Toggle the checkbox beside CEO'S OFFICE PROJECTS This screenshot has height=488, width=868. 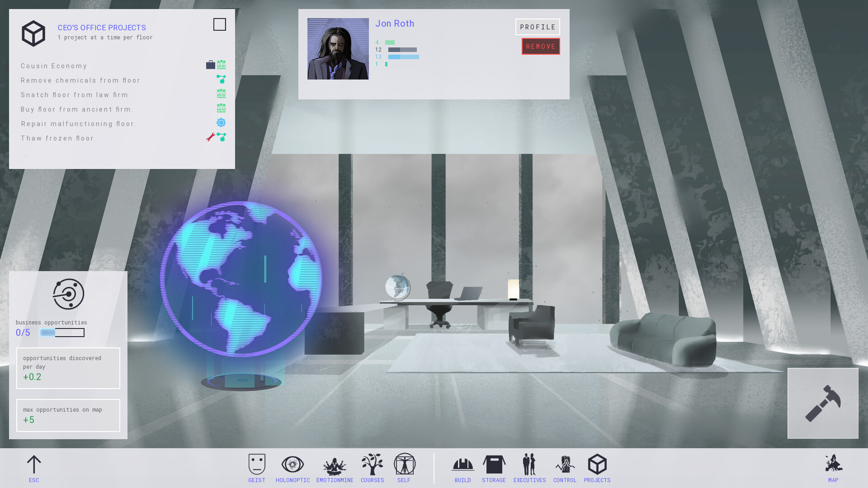(x=220, y=24)
